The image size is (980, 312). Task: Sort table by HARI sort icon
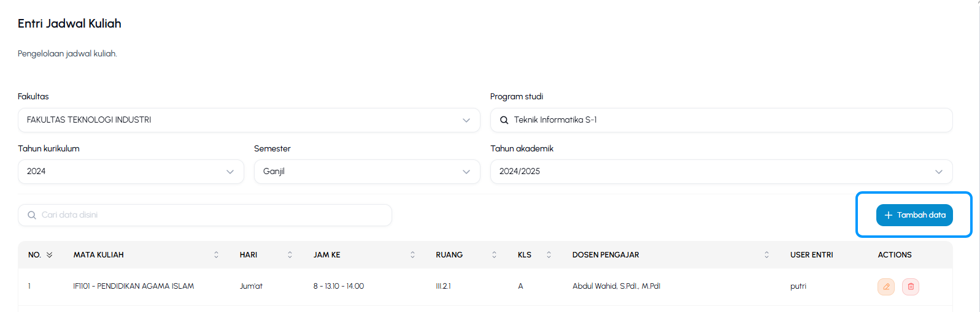(290, 255)
